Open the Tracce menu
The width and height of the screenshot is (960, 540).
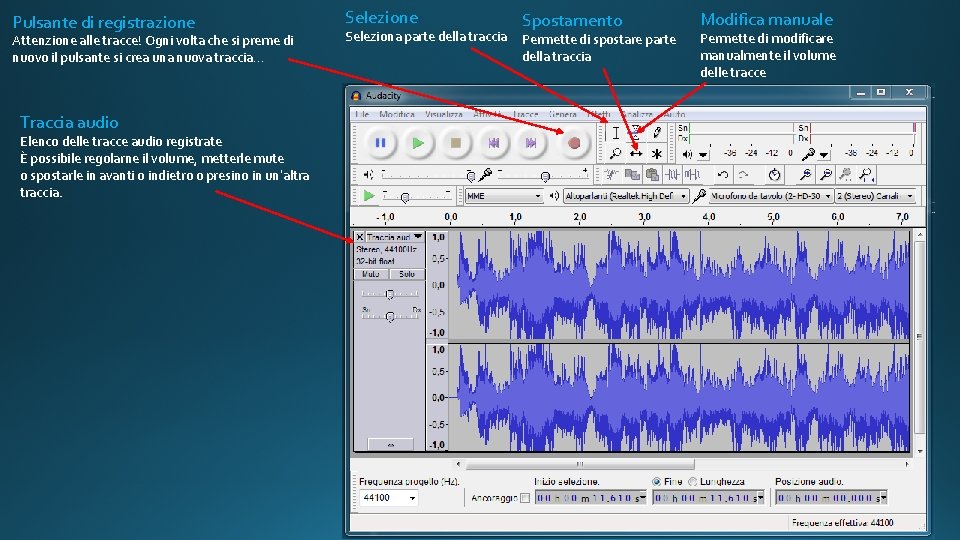point(525,114)
